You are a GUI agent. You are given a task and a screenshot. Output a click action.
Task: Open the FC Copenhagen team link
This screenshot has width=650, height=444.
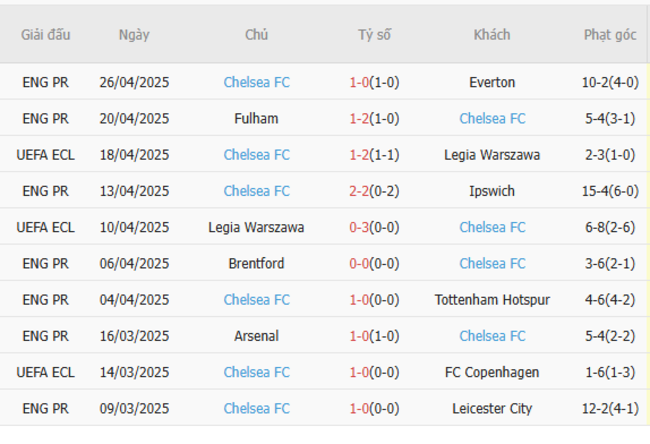[492, 372]
